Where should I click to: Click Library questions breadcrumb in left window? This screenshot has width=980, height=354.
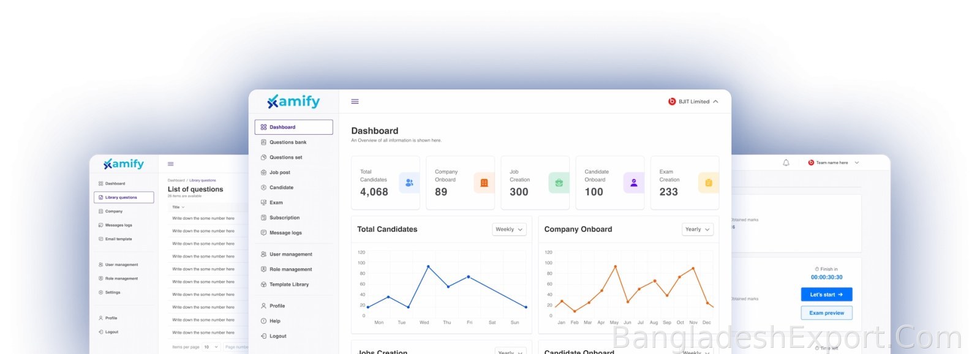point(203,181)
